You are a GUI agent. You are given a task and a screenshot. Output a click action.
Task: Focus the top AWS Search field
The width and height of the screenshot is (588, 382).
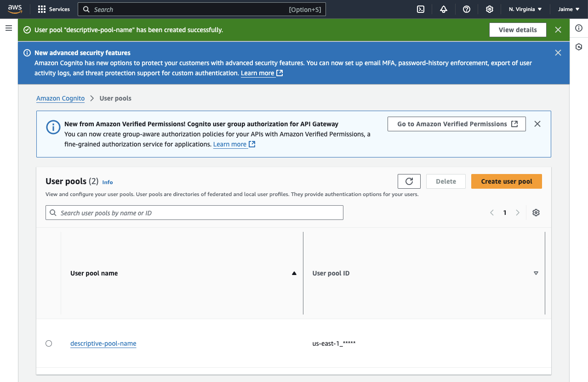[202, 9]
